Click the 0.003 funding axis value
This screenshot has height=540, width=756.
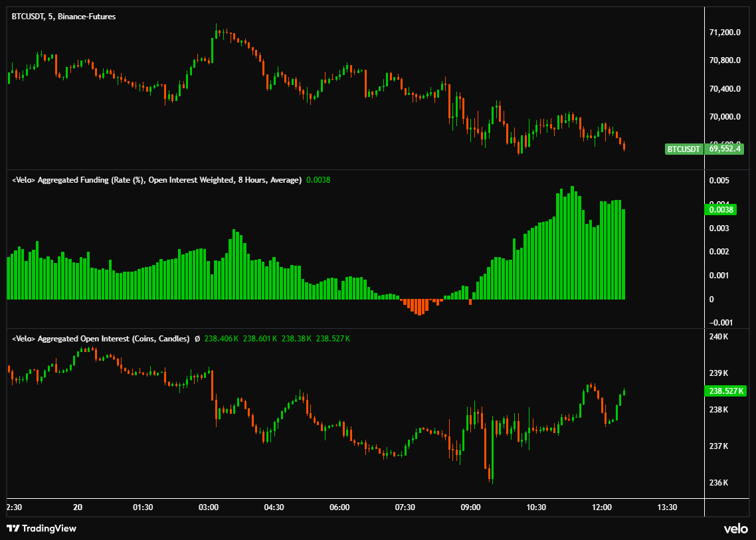click(719, 228)
